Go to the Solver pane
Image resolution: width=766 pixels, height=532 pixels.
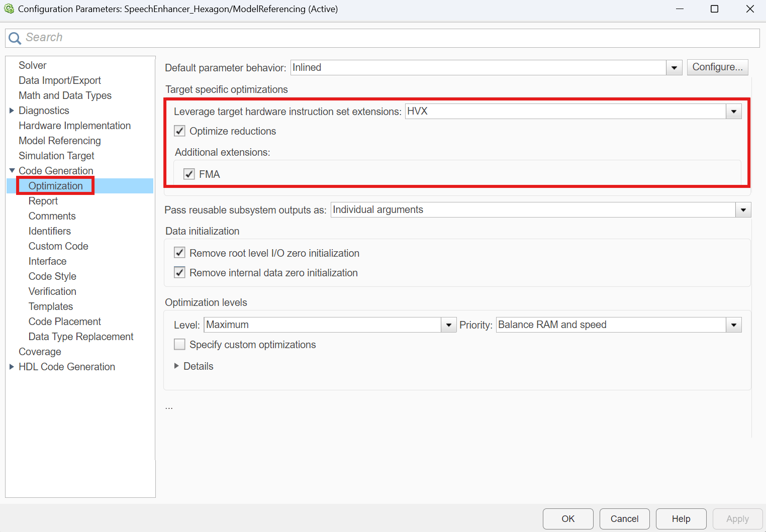point(32,65)
